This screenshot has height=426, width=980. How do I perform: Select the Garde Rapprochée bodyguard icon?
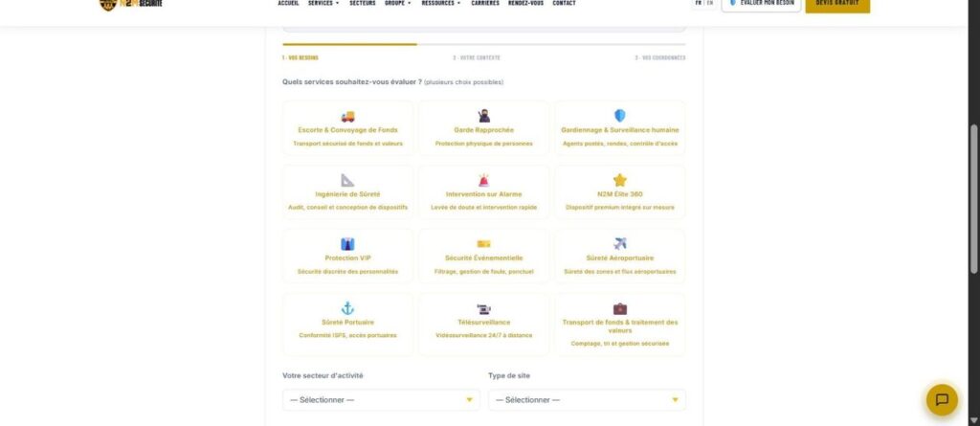(483, 116)
